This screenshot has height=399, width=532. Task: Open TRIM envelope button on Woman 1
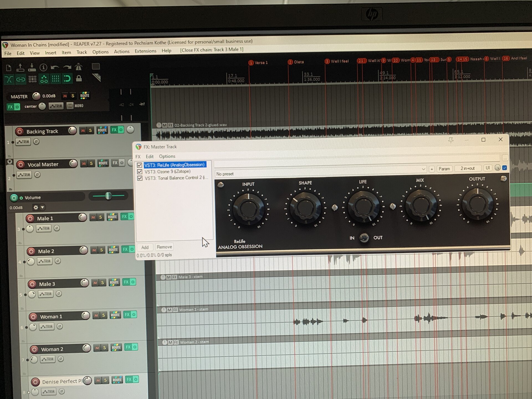(47, 327)
